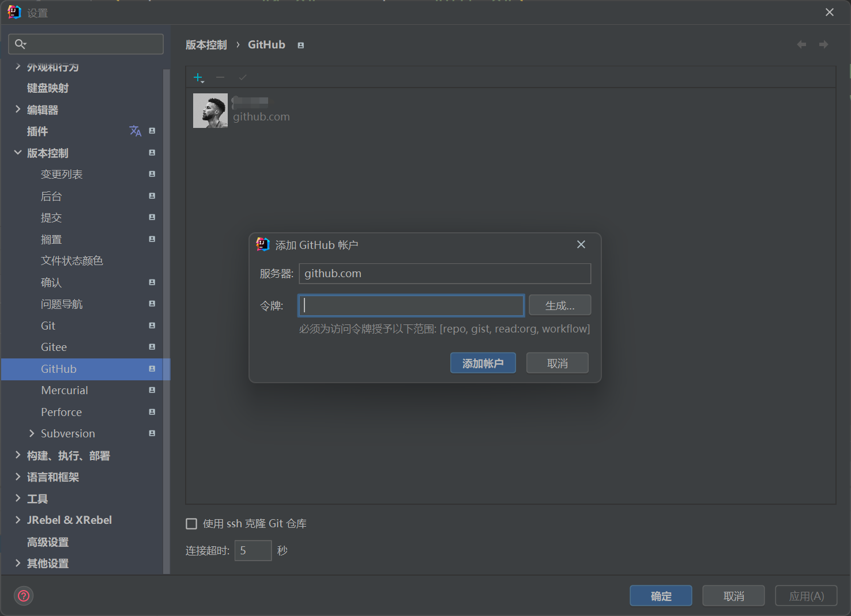Expand the 工具 settings group
This screenshot has height=616, width=851.
[x=18, y=498]
